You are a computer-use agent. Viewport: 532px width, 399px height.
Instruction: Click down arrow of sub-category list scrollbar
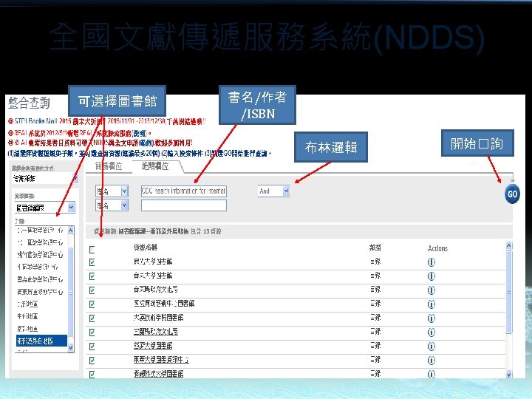coord(71,348)
